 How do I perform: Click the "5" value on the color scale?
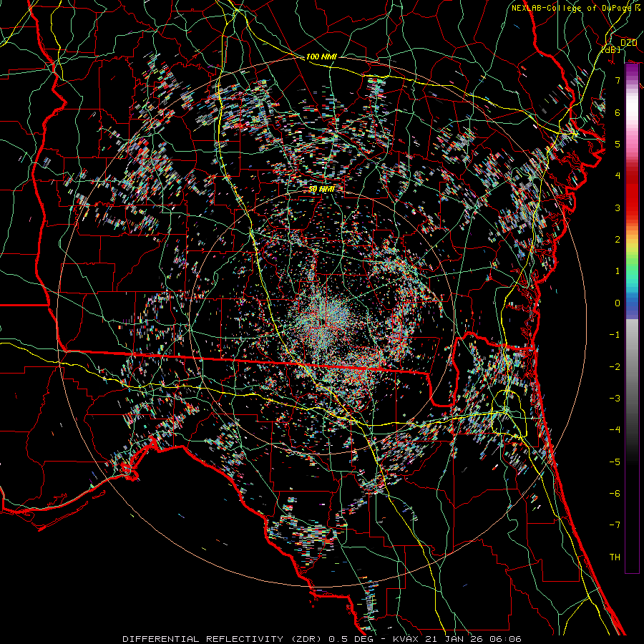tap(618, 144)
